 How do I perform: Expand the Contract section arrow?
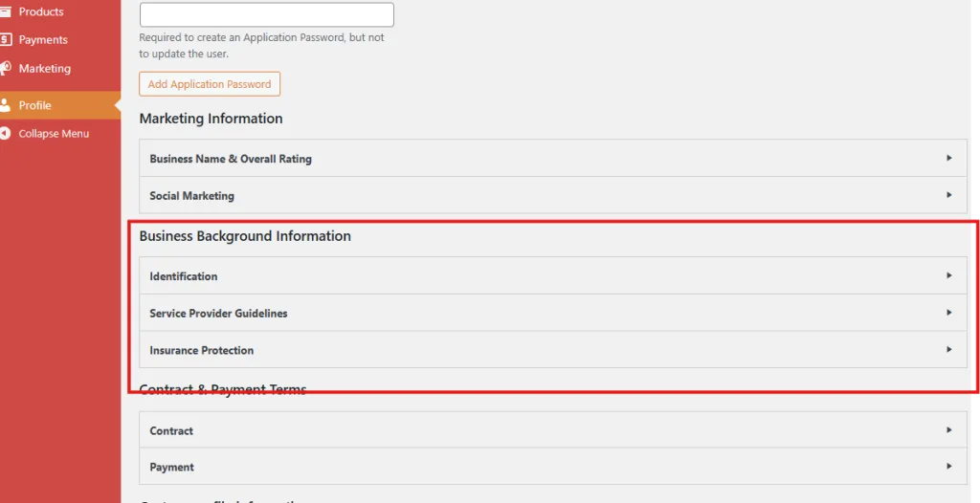(948, 430)
